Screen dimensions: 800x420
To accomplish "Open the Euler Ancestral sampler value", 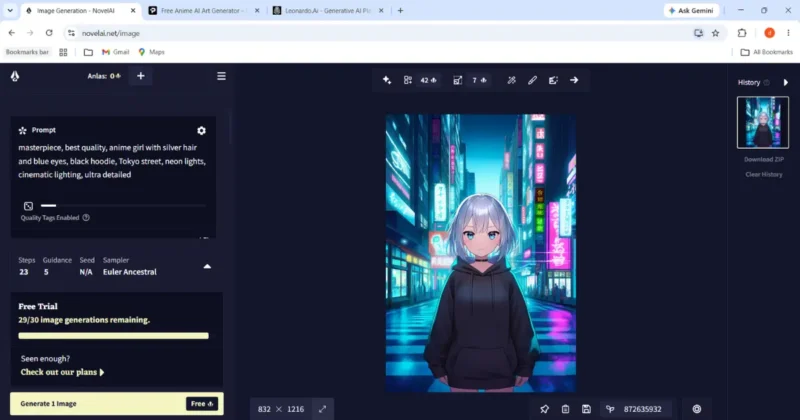I will tap(130, 272).
